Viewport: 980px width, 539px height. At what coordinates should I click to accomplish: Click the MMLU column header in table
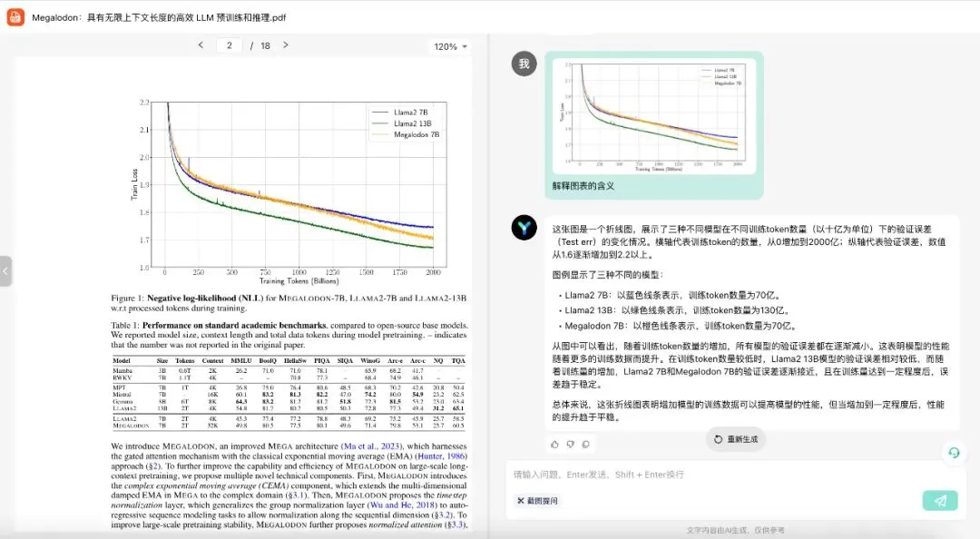tap(241, 361)
